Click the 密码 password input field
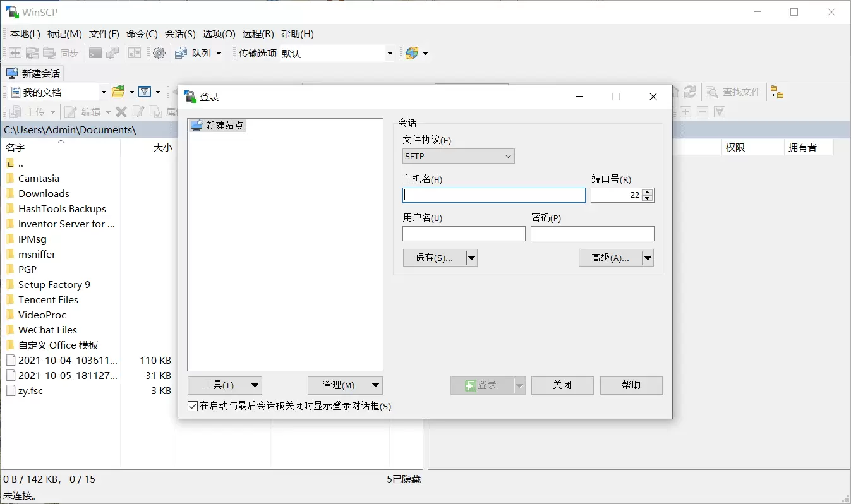Screen dimensions: 851x504 pos(593,234)
